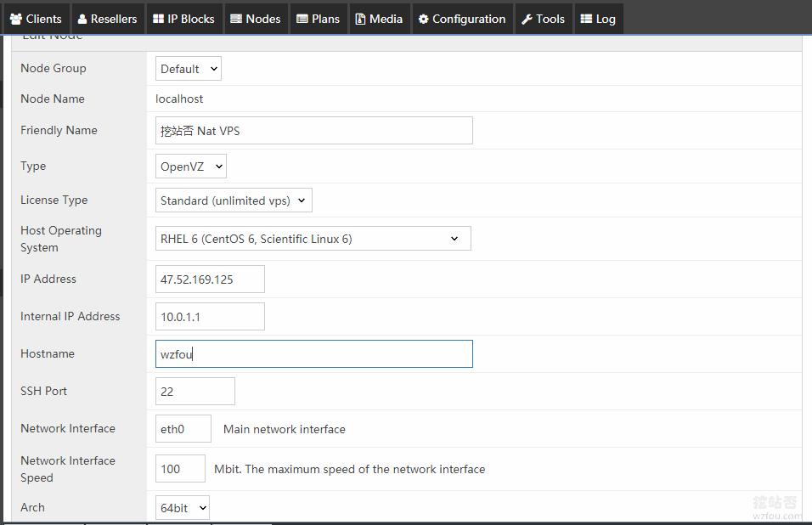The width and height of the screenshot is (812, 525).
Task: Click the Clients people icon
Action: 15,20
